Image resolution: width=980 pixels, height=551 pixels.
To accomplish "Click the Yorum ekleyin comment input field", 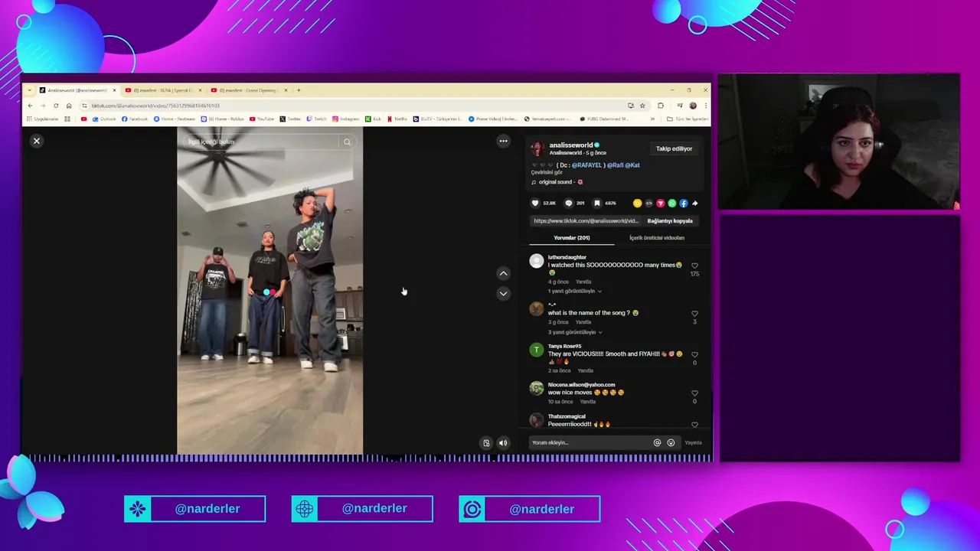I will (590, 442).
